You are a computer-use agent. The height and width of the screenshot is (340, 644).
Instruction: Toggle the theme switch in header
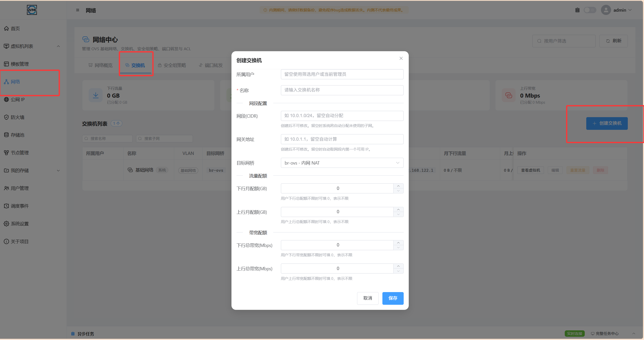[x=590, y=10]
